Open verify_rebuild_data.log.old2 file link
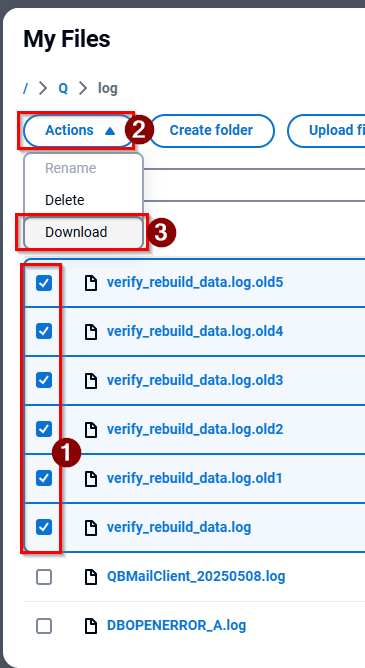The width and height of the screenshot is (365, 668). click(x=195, y=429)
